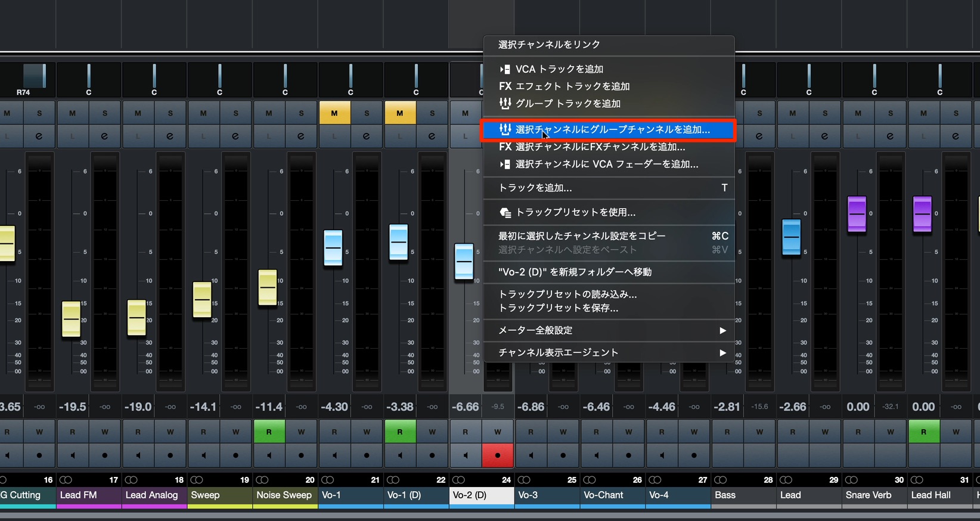Viewport: 980px width, 521px height.
Task: Click the blue Lead channel fader handle
Action: 791,237
